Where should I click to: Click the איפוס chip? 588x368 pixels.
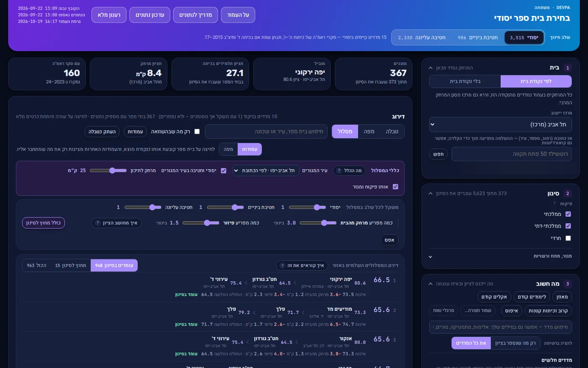point(511,311)
